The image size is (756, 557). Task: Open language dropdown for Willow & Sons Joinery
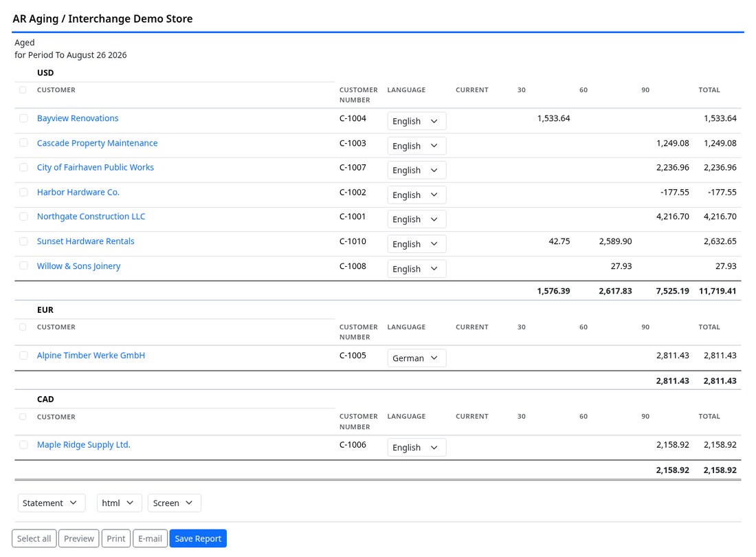[416, 269]
